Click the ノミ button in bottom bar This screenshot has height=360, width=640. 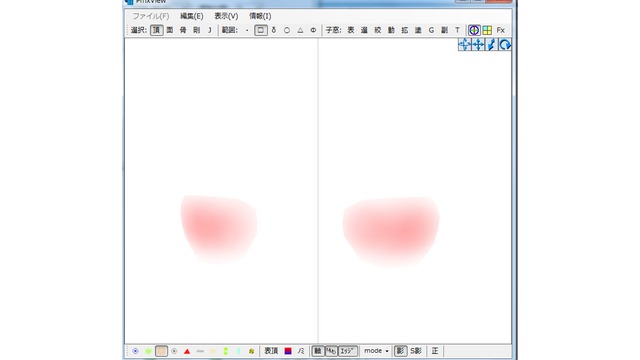tap(301, 351)
